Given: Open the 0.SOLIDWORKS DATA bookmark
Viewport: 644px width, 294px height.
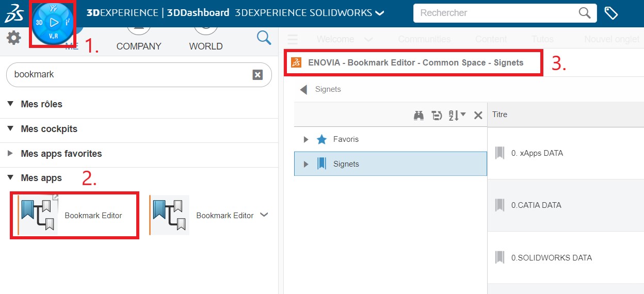Looking at the screenshot, I should point(551,258).
